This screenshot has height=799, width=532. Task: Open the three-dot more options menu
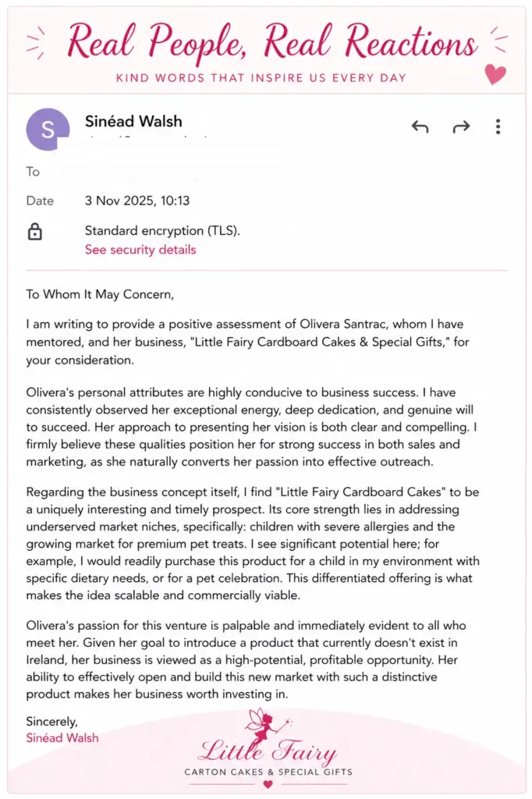point(498,126)
